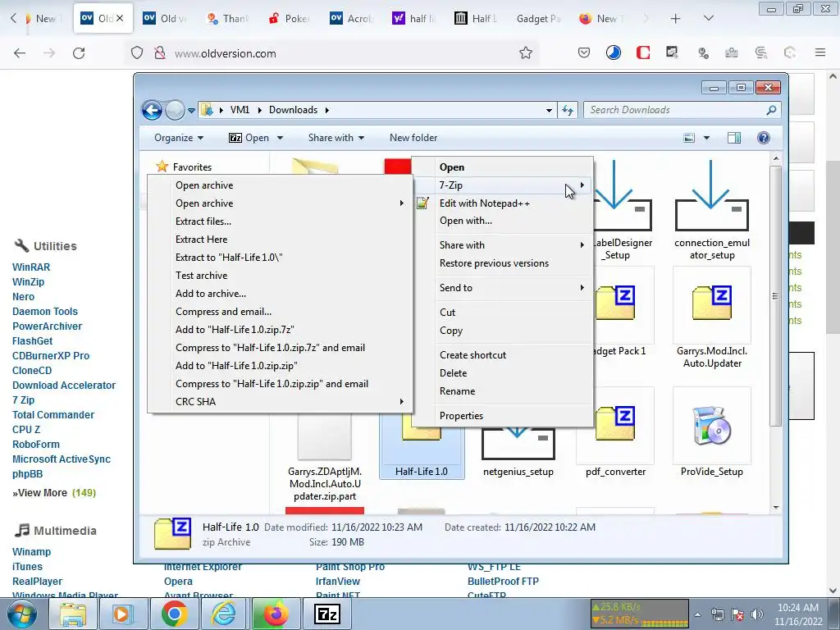Select the Half-Life 1.0 file name
The image size is (840, 630).
(421, 472)
